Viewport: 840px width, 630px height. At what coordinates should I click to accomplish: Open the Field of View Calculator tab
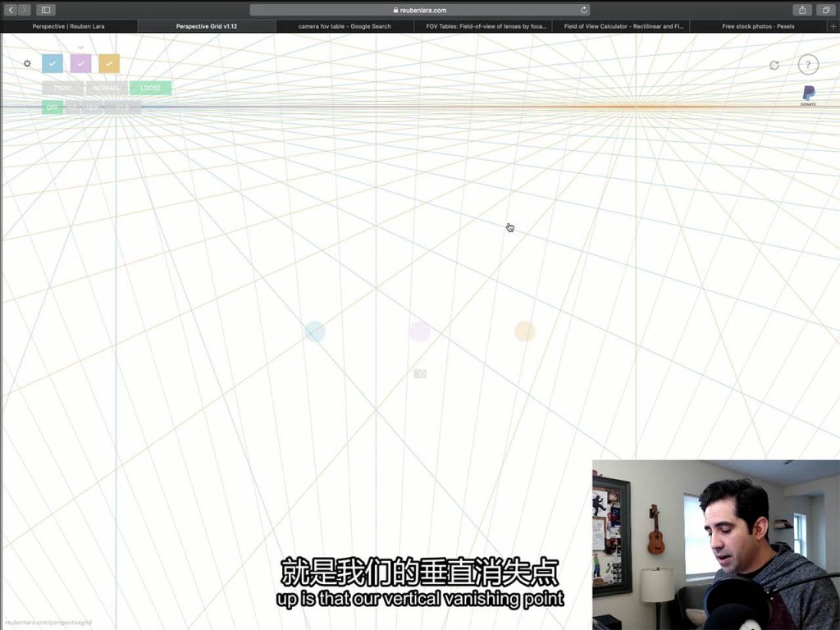[x=622, y=25]
